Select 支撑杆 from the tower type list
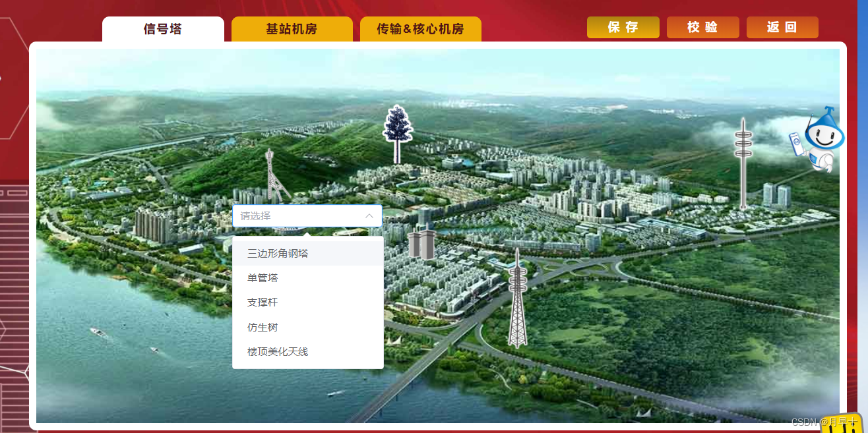 pyautogui.click(x=263, y=302)
